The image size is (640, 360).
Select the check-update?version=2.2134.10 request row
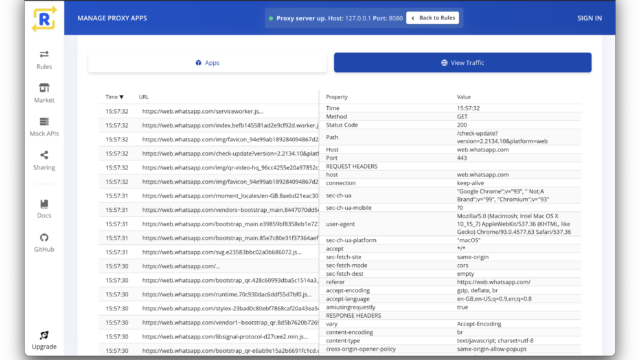coord(209,153)
